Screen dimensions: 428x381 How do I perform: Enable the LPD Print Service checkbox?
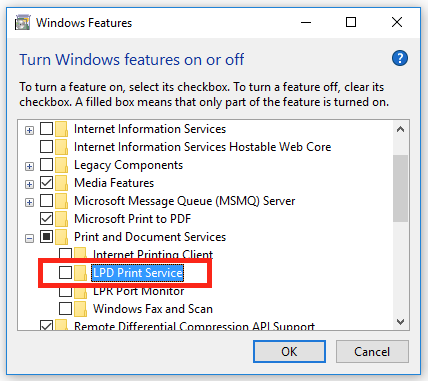coord(65,273)
